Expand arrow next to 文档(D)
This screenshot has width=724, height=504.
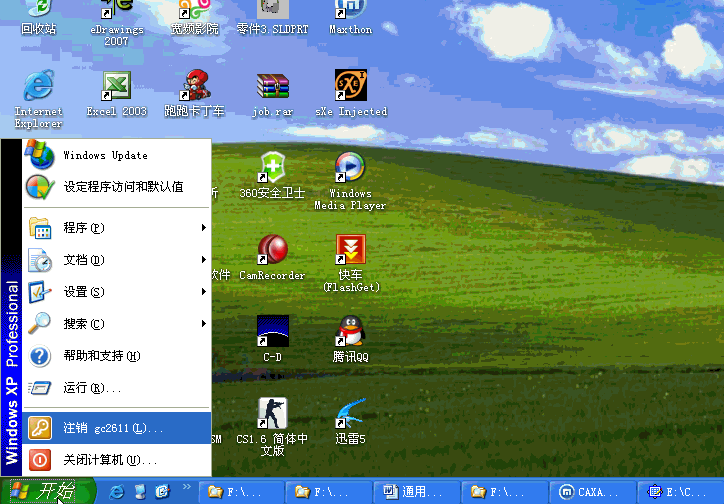coord(204,260)
